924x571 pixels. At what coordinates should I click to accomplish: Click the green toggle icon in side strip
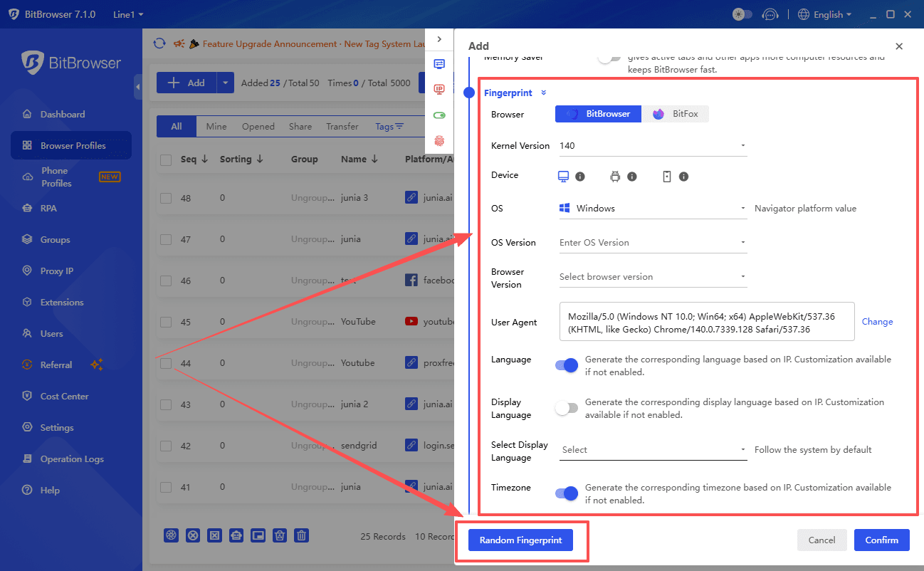[439, 115]
